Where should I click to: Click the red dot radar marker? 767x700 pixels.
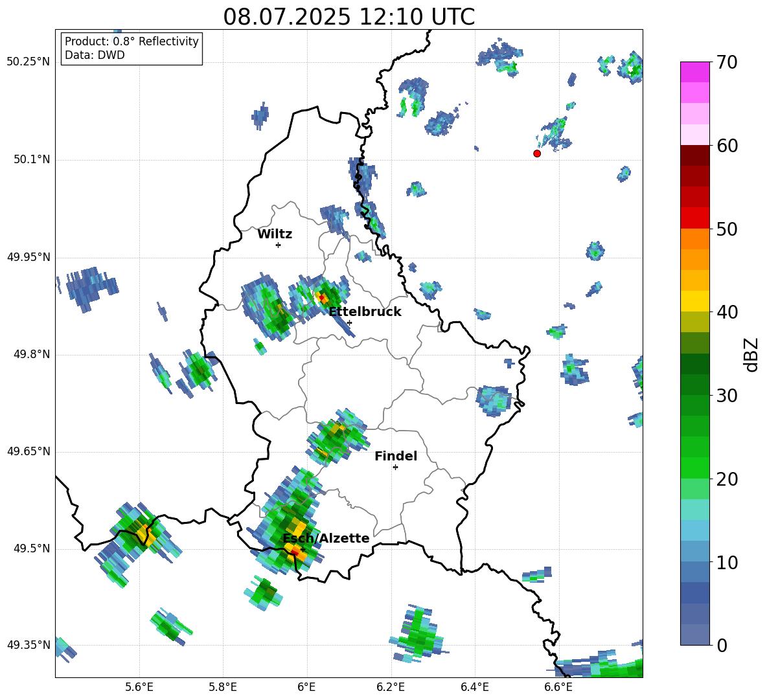tap(537, 153)
